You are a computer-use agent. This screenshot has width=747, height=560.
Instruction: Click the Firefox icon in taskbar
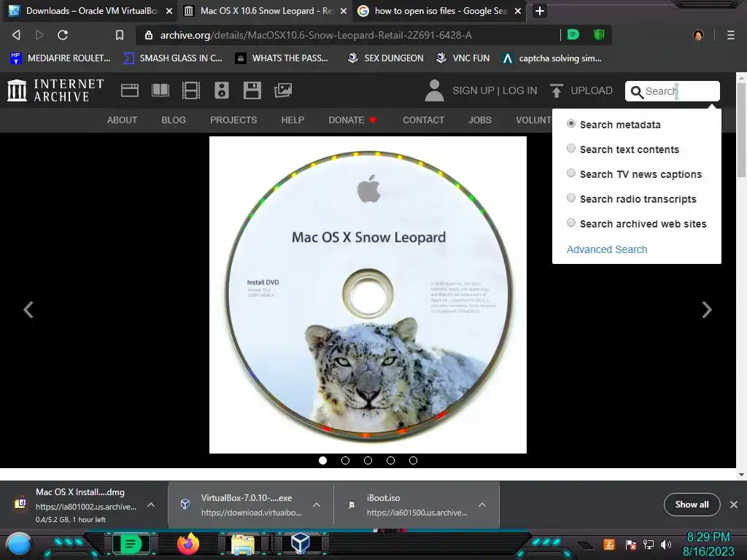(188, 543)
